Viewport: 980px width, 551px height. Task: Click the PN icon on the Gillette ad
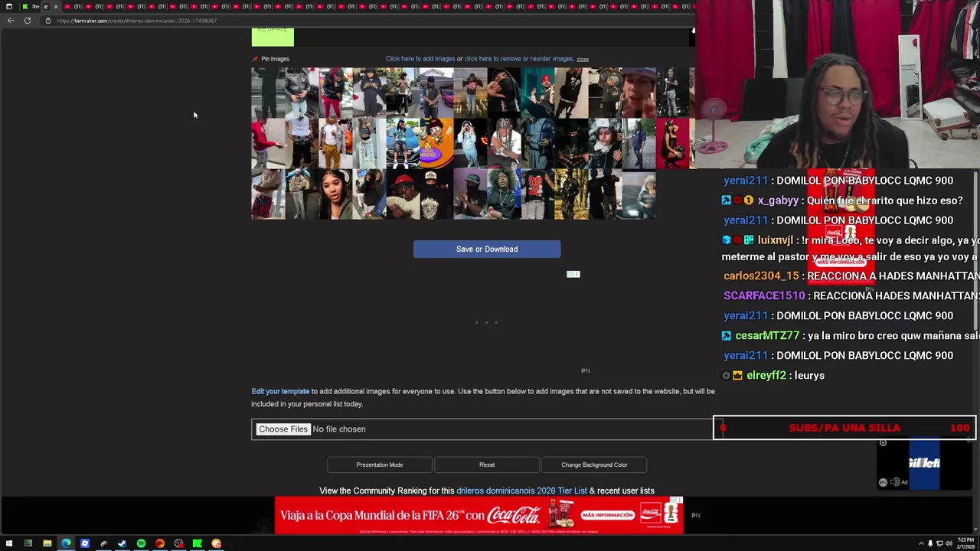(x=883, y=482)
